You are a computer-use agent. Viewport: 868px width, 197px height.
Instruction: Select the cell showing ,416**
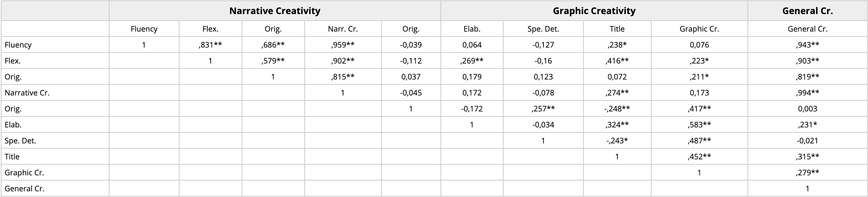pos(617,61)
